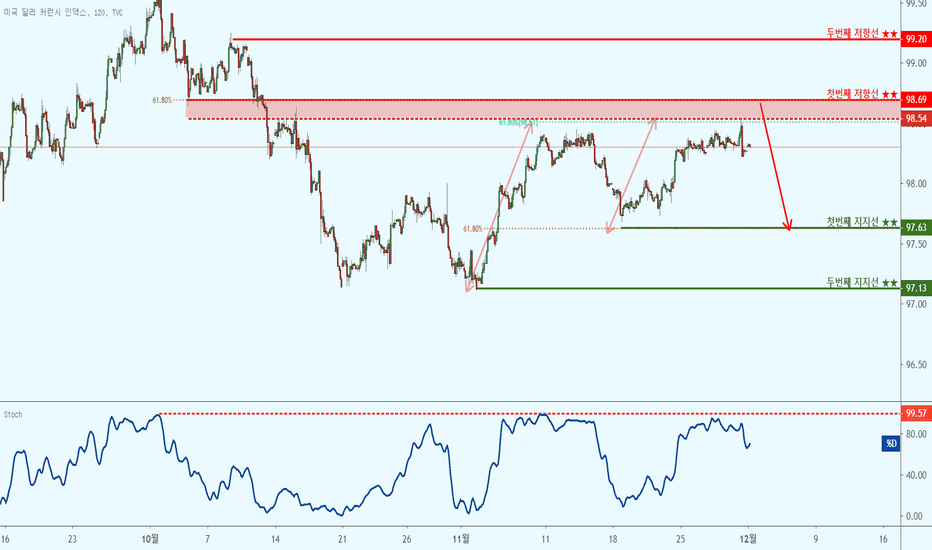The height and width of the screenshot is (550, 932).
Task: Click the 21 date label on time axis
Action: (342, 539)
